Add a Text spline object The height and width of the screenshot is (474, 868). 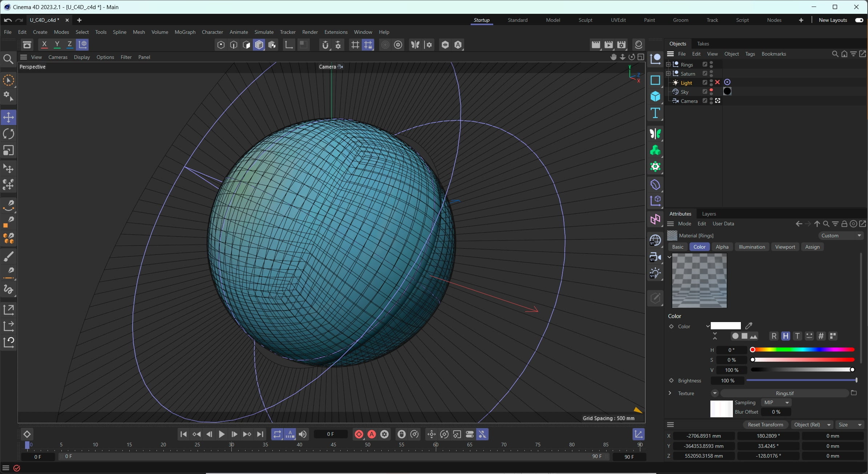point(655,113)
